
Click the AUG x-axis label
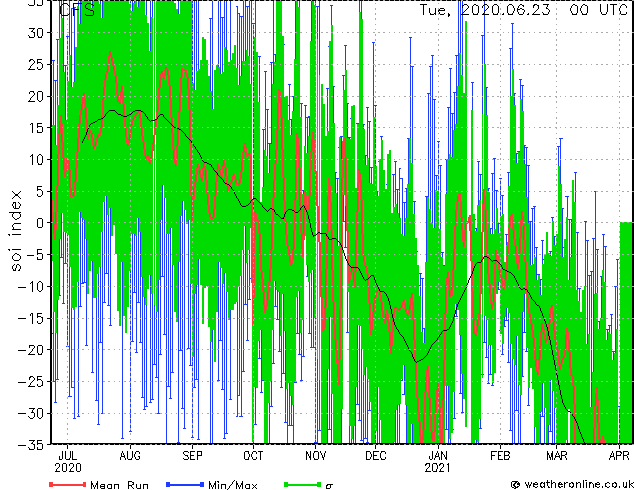[x=130, y=456]
